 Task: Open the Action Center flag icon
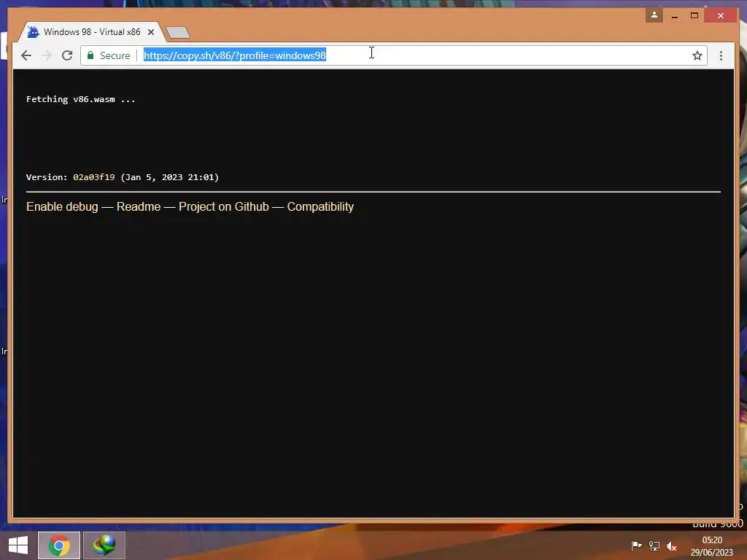coord(636,545)
